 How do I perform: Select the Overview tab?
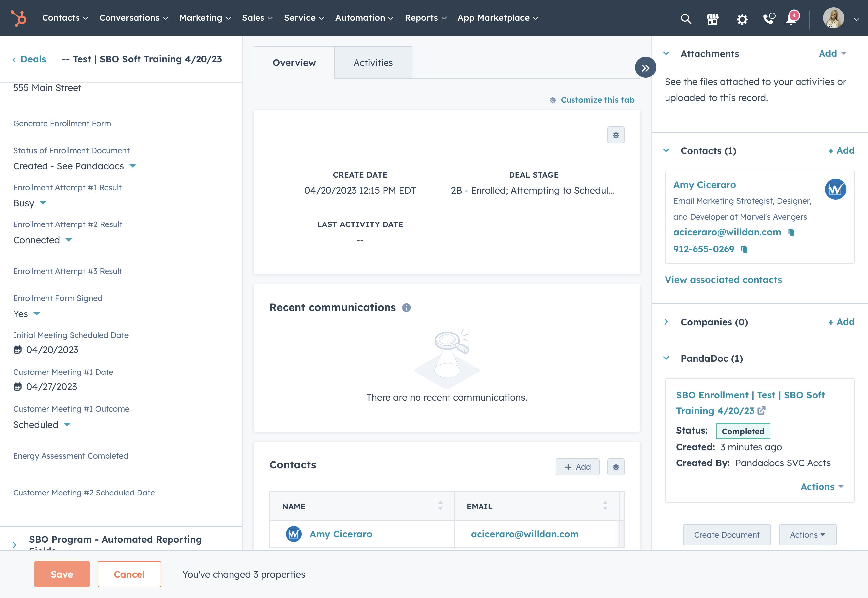(294, 63)
